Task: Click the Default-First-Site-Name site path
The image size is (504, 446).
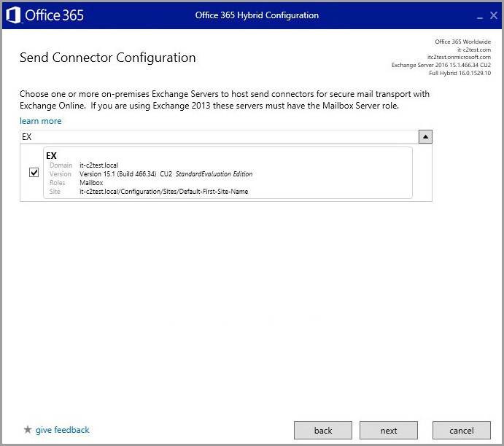Action: tap(163, 192)
